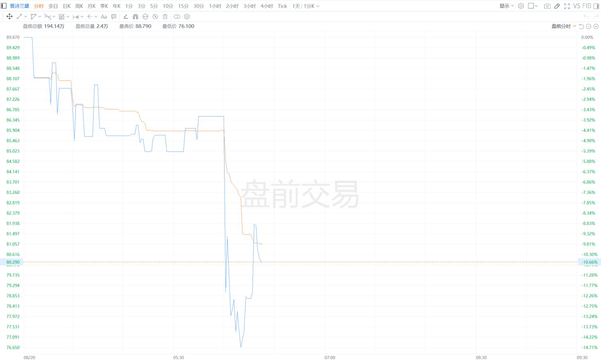Switch to the 15分 timeframe tab

pos(183,6)
